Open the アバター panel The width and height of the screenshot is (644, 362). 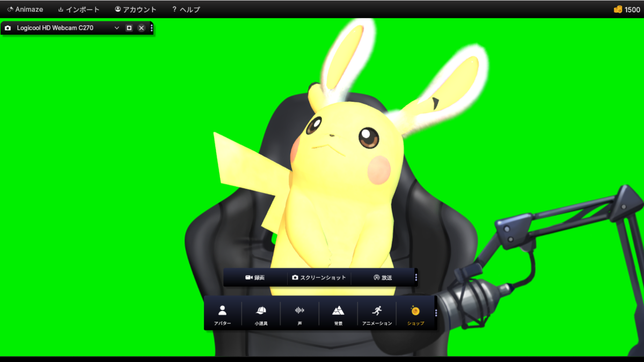pos(222,314)
